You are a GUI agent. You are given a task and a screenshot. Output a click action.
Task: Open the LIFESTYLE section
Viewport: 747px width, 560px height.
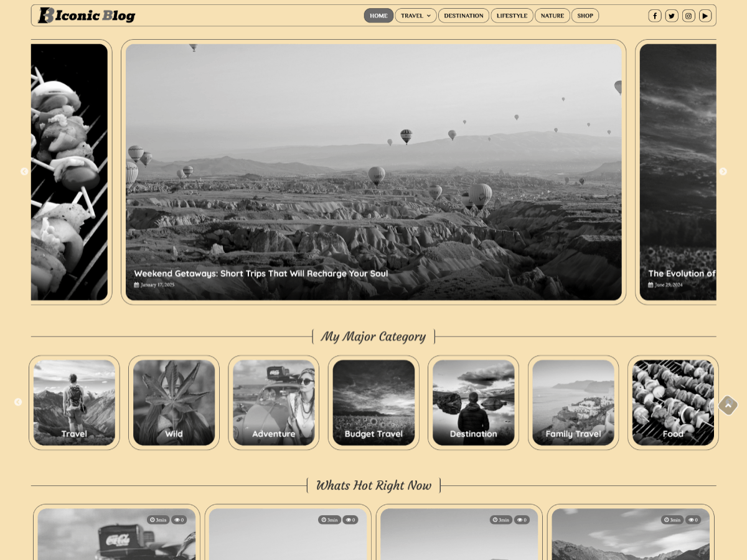point(512,16)
